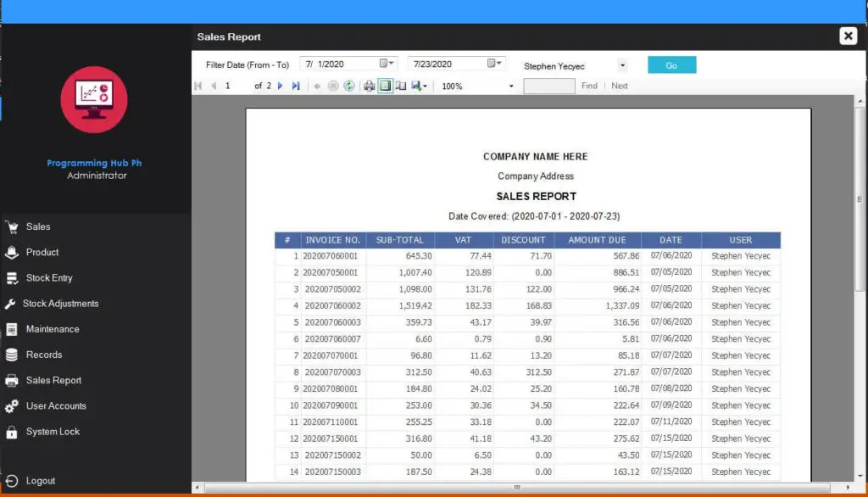Viewport: 868px width, 497px height.
Task: Open Page Setup from the report toolbar
Action: click(399, 86)
